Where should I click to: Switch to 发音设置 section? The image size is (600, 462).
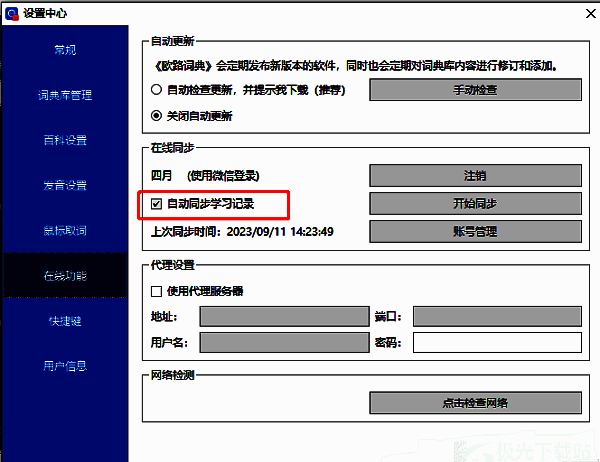pos(65,185)
